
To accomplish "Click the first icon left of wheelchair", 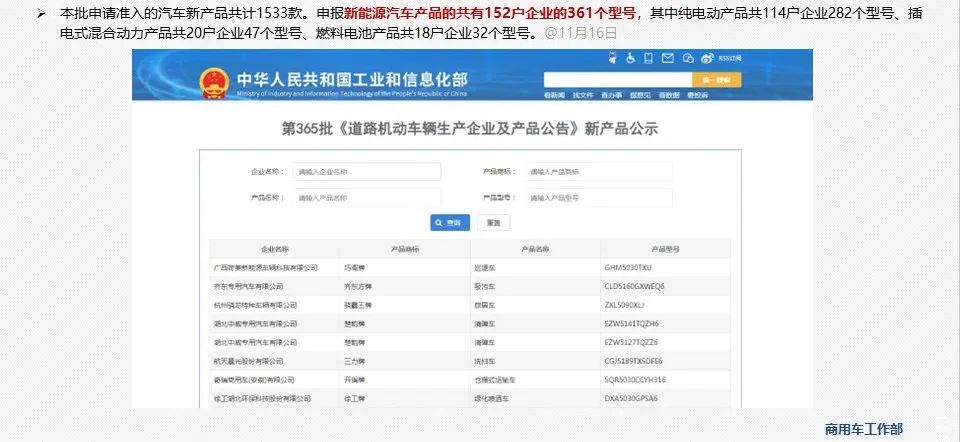I will (615, 58).
